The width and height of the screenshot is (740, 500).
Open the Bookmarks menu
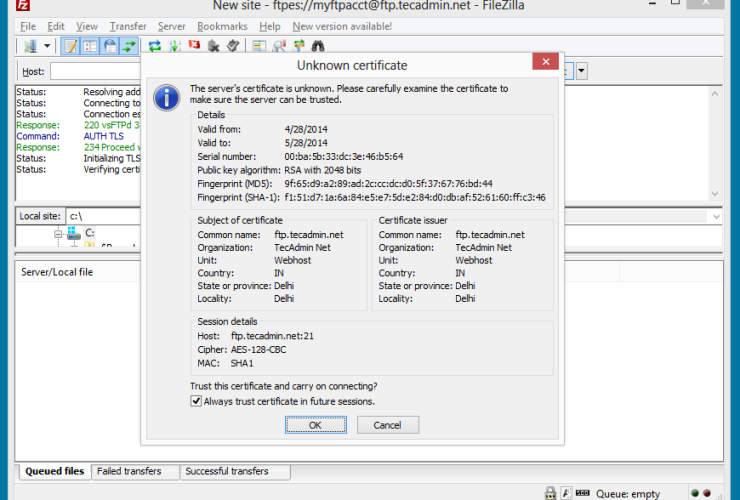click(222, 26)
